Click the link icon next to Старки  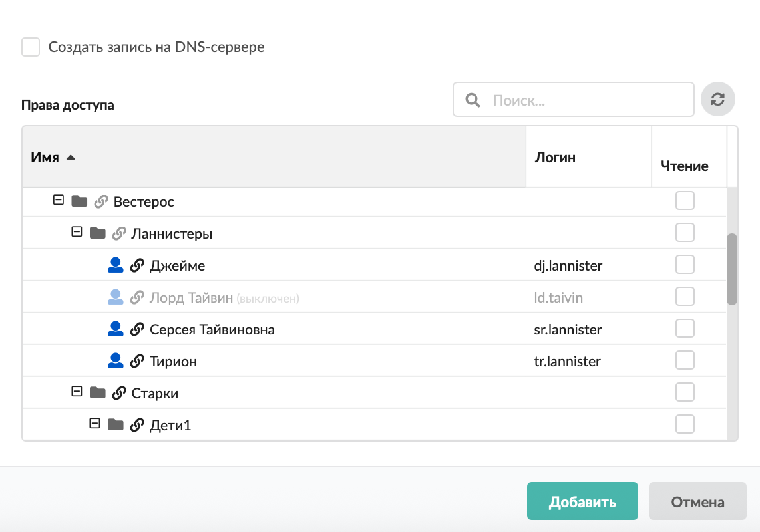(119, 393)
